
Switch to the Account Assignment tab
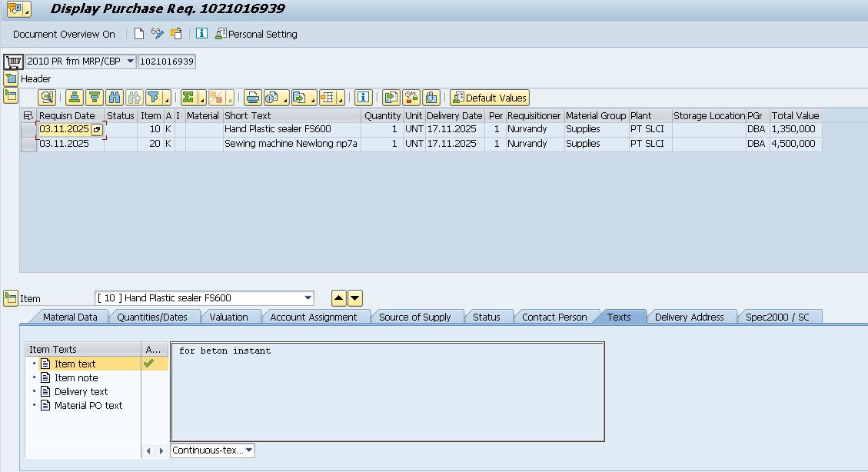[x=313, y=317]
